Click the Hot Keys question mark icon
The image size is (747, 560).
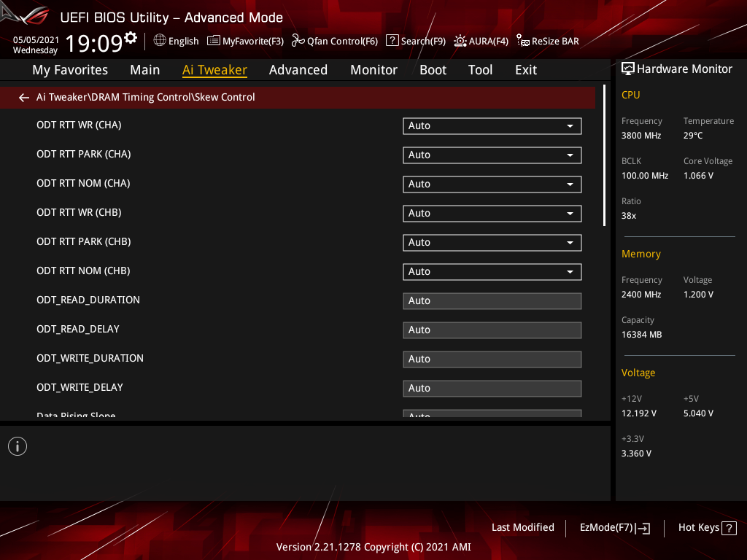tap(729, 528)
